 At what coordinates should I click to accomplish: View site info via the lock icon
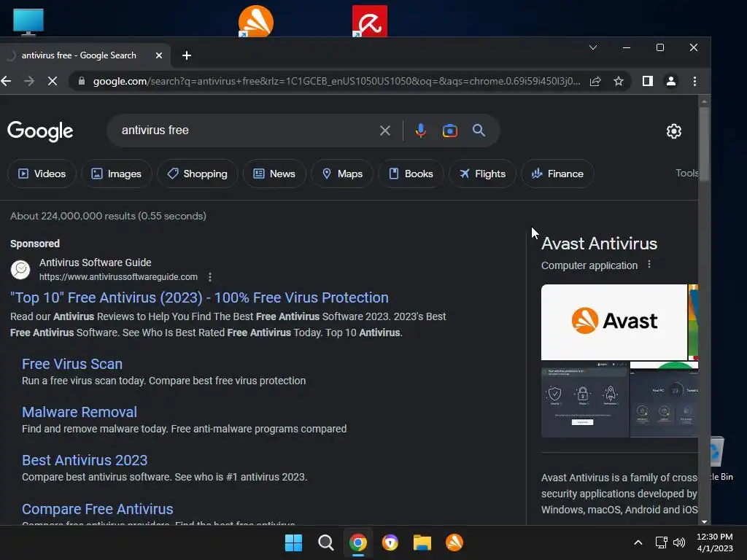click(x=82, y=81)
